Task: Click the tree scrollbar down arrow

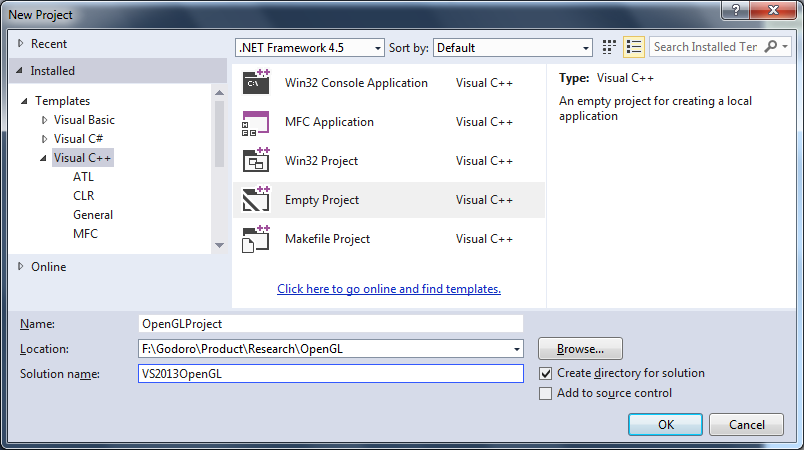Action: tap(219, 246)
